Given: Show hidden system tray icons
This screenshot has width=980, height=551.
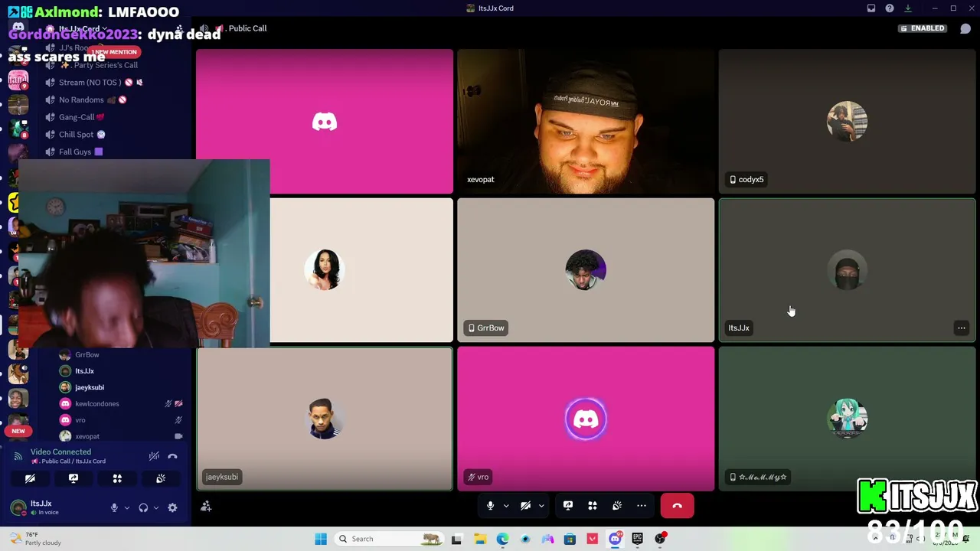Looking at the screenshot, I should pos(875,539).
